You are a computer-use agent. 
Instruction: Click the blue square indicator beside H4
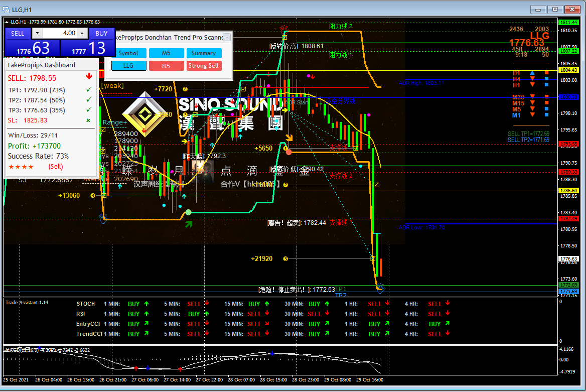click(x=546, y=79)
